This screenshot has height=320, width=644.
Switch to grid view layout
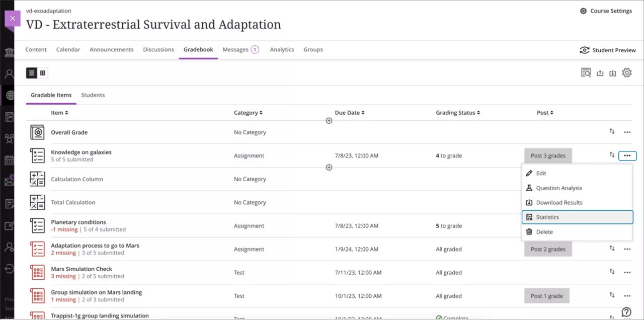pos(42,72)
